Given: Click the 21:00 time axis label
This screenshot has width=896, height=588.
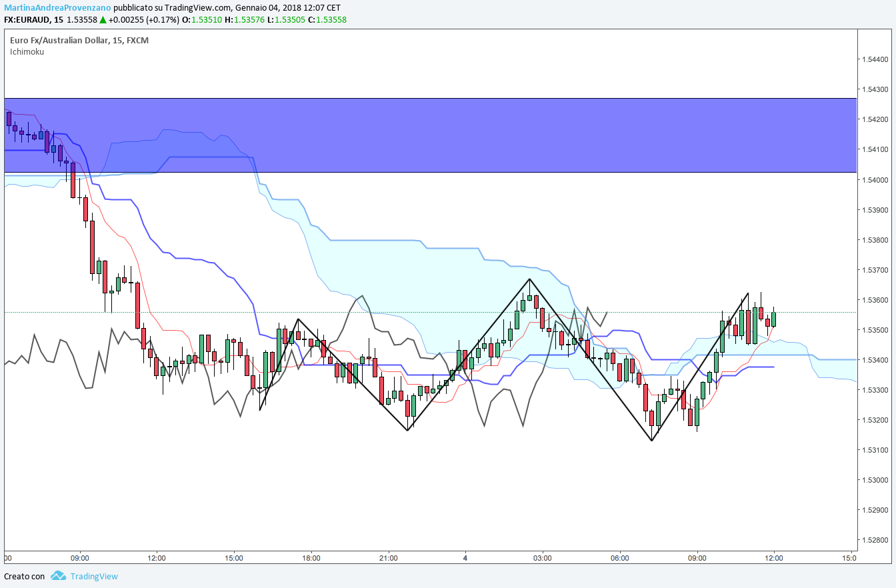Looking at the screenshot, I should coord(388,557).
